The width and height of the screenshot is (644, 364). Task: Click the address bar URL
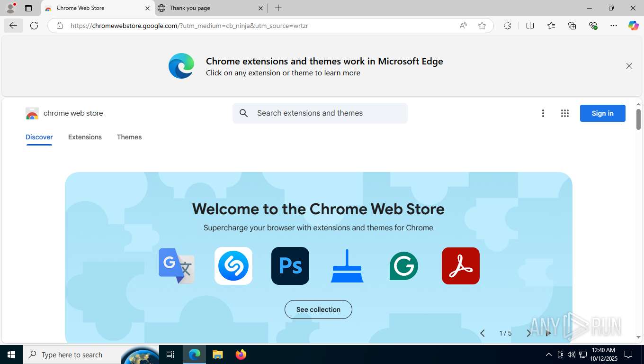[189, 26]
